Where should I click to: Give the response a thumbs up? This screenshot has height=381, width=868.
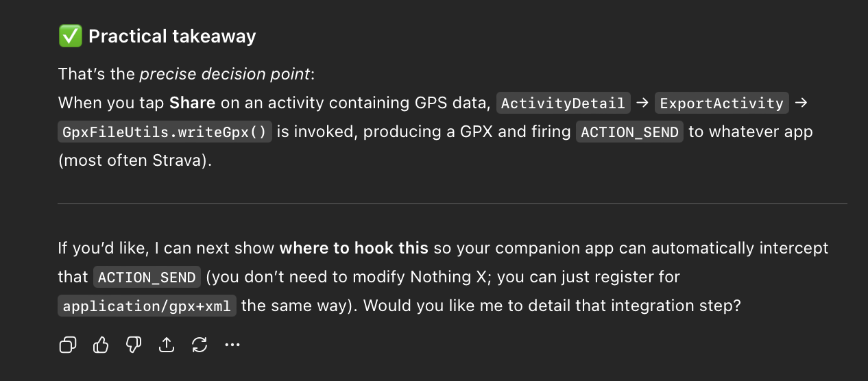point(101,345)
